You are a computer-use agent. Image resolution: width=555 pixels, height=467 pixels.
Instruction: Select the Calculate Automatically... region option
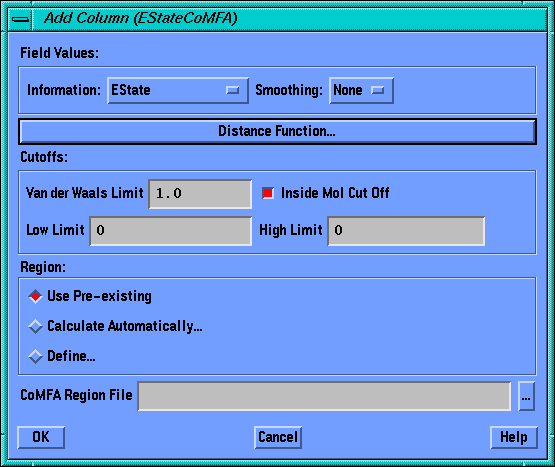[115, 326]
